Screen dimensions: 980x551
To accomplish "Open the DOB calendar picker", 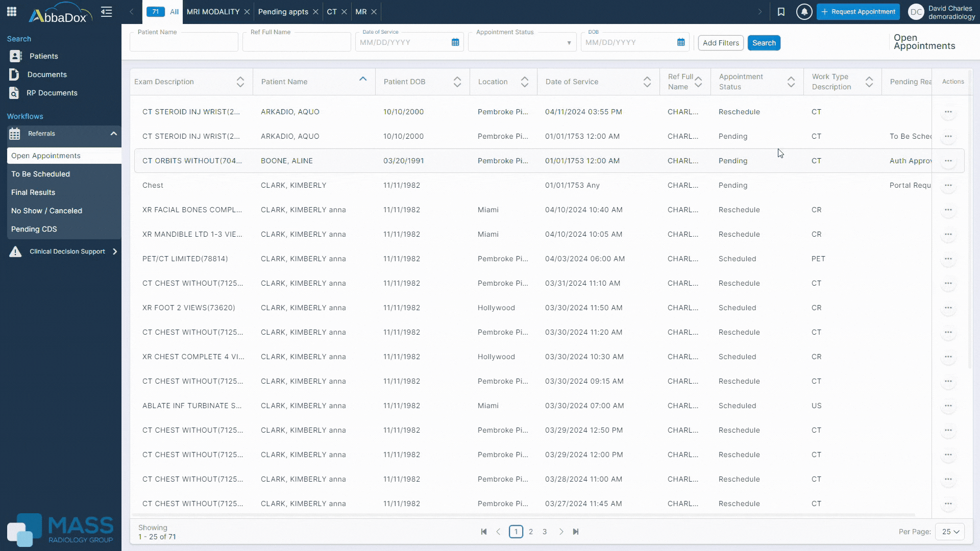I will [681, 42].
